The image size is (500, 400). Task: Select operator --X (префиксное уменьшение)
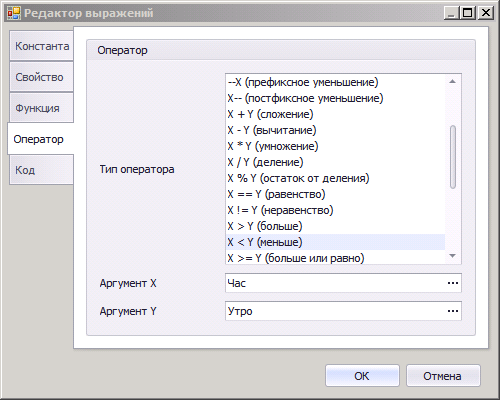[x=335, y=82]
